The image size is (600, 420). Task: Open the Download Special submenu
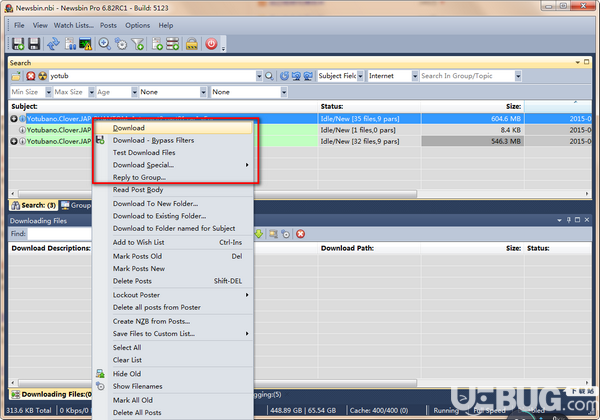[x=173, y=165]
